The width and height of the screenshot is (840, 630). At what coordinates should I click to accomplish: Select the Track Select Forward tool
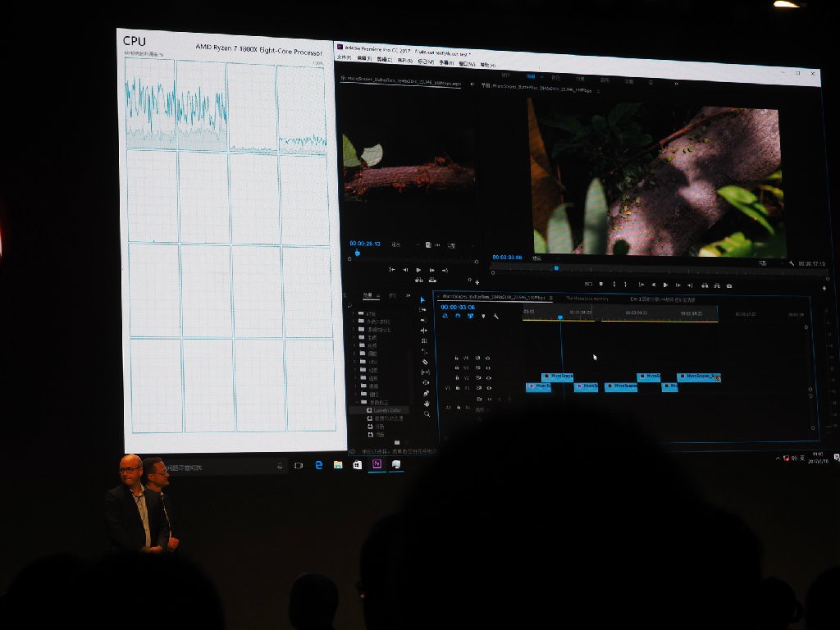coord(422,310)
